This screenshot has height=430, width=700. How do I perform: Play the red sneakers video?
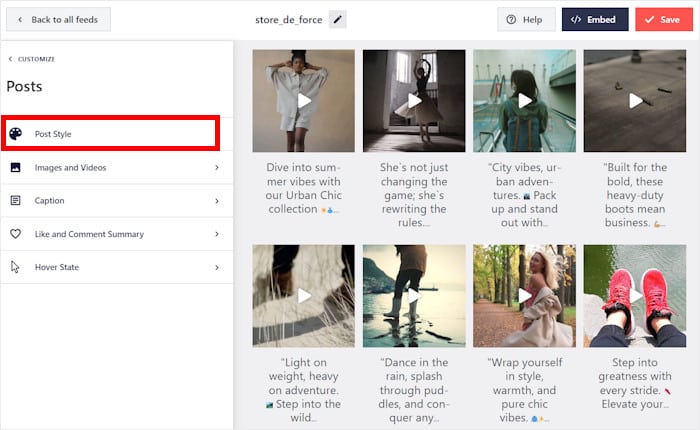click(635, 296)
